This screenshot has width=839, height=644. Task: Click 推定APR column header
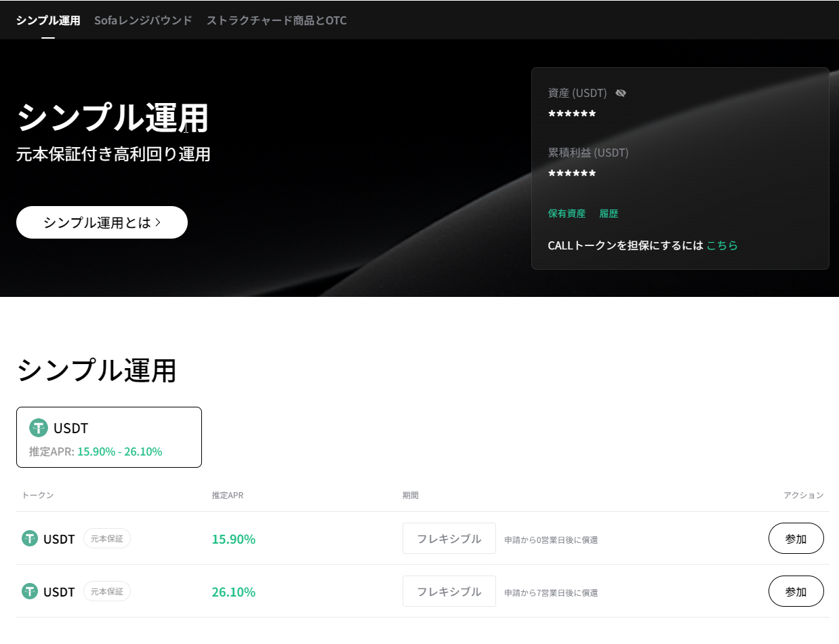(228, 496)
